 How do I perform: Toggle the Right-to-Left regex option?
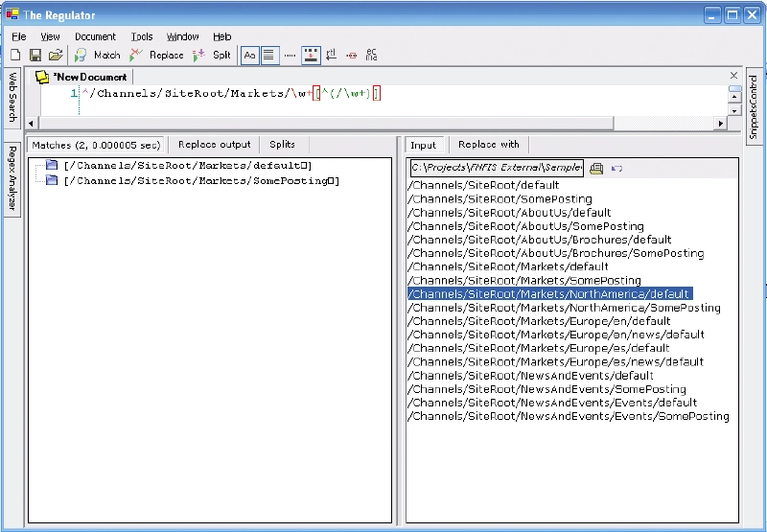[331, 55]
